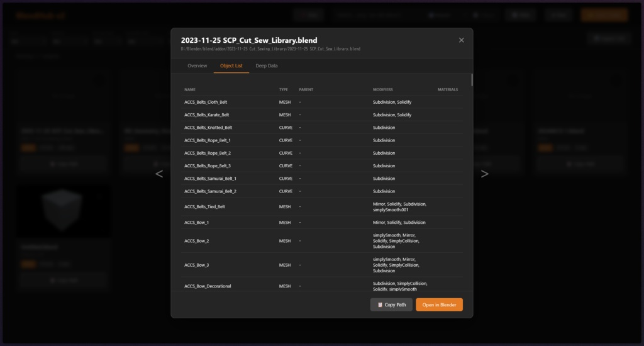Select the ACCS_Belts_Cloth_Belt row
Viewport: 644px width, 346px height.
[323, 102]
